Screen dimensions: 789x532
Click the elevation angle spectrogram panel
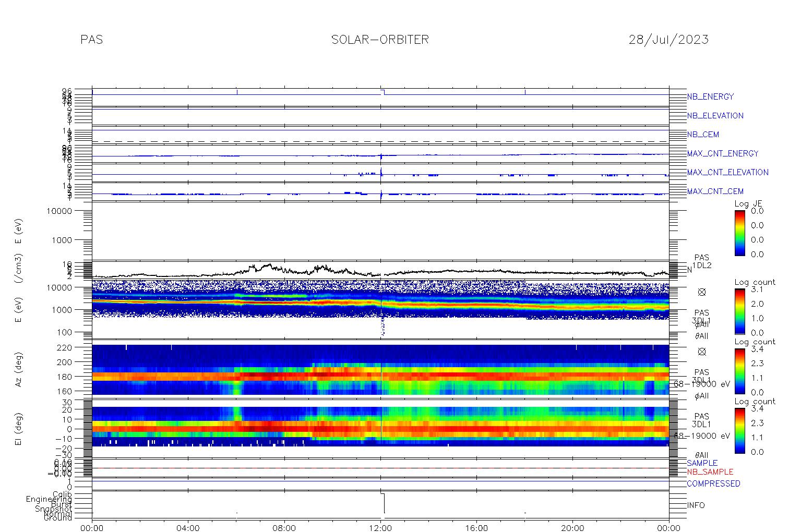380,429
